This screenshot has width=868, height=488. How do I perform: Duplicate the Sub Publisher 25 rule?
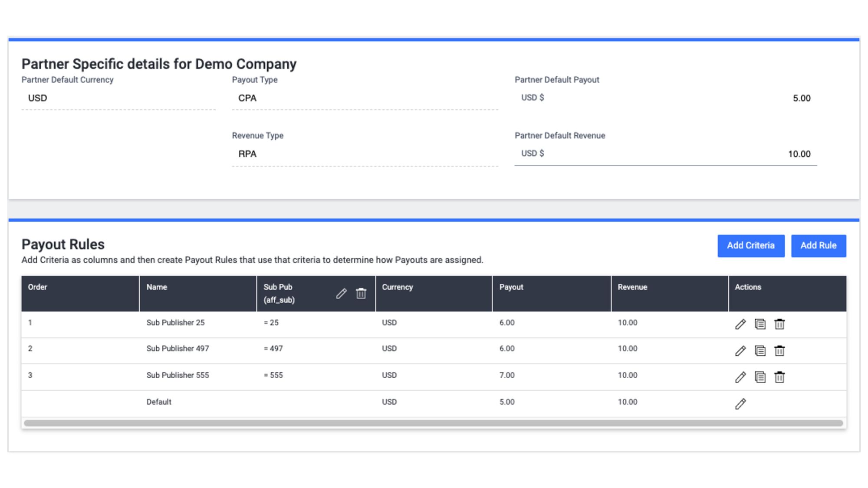(760, 324)
